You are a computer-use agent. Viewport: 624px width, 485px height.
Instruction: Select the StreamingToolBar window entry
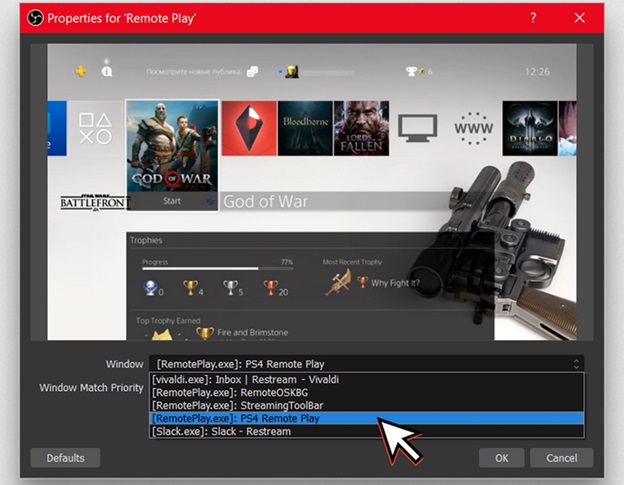[367, 405]
